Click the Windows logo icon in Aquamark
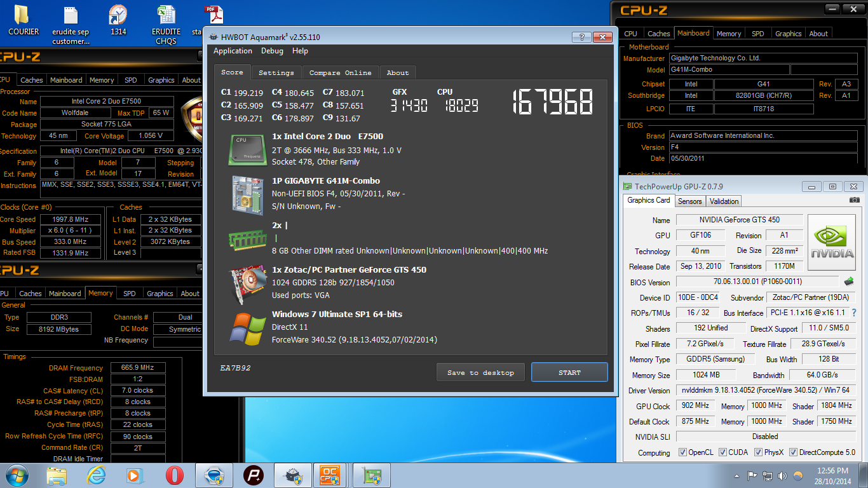The width and height of the screenshot is (868, 488). 247,328
